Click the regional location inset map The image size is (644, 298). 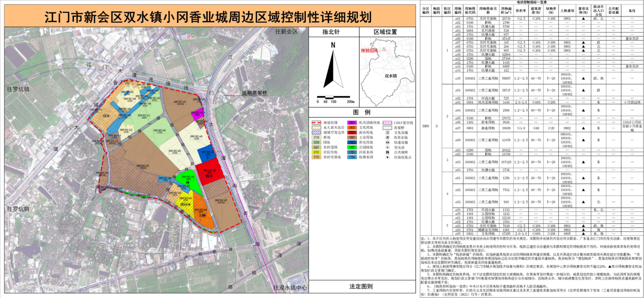click(x=387, y=72)
